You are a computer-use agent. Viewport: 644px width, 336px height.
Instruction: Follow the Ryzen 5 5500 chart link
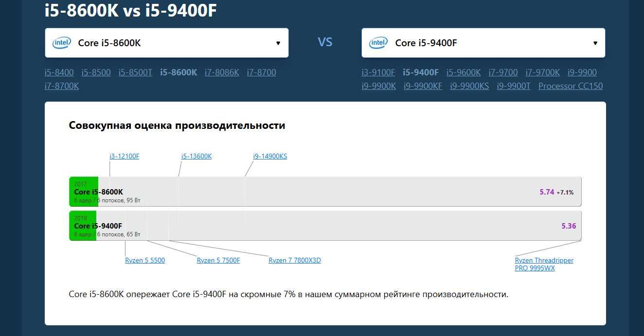145,260
